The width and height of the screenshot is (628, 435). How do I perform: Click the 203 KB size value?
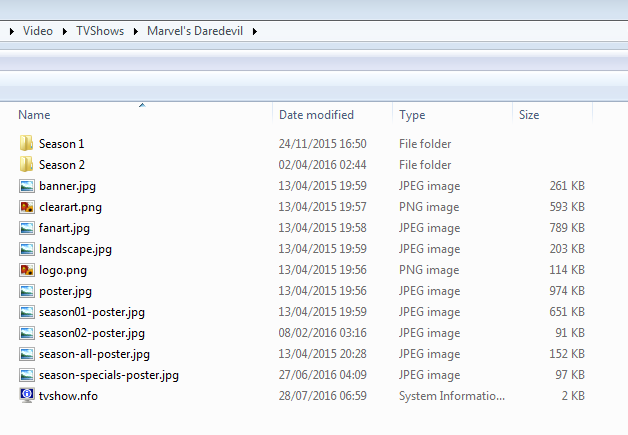coord(567,249)
